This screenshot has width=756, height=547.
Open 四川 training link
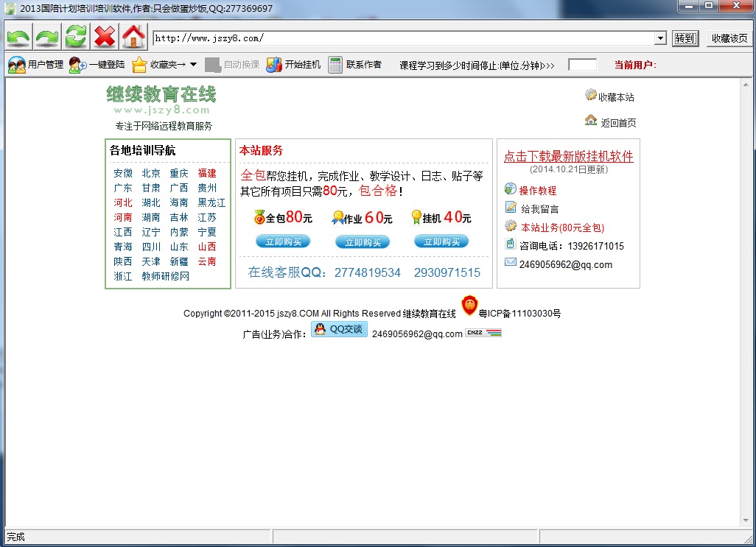point(151,247)
